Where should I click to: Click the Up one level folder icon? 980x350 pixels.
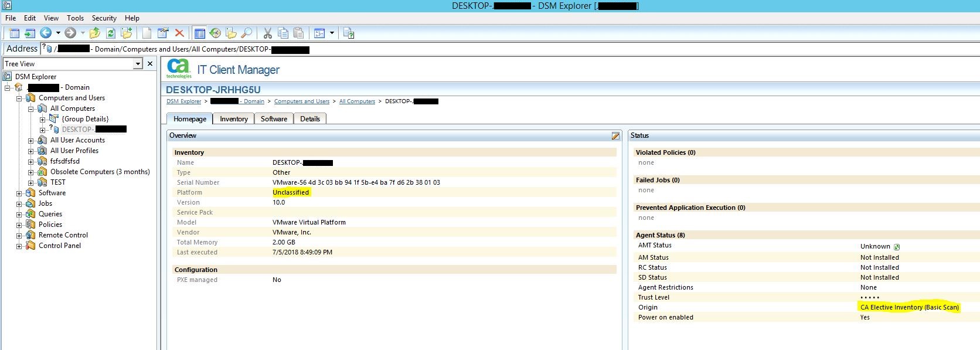click(x=95, y=33)
